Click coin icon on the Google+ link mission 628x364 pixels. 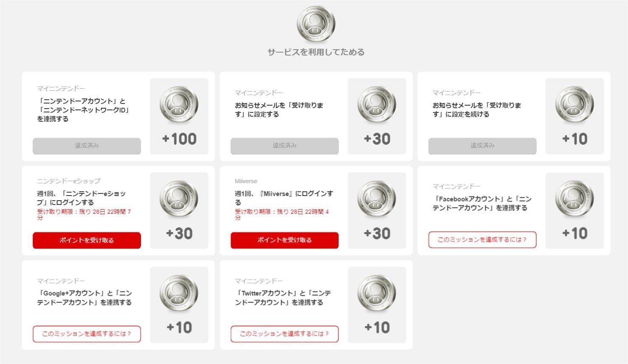(x=179, y=293)
